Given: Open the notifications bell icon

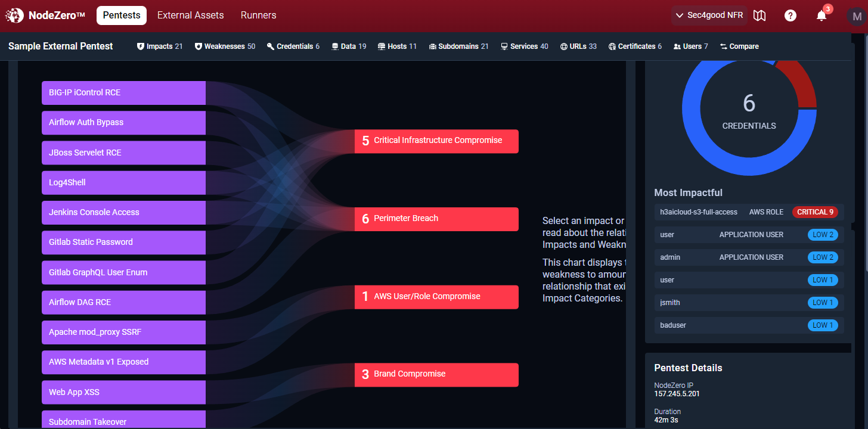Looking at the screenshot, I should point(821,15).
